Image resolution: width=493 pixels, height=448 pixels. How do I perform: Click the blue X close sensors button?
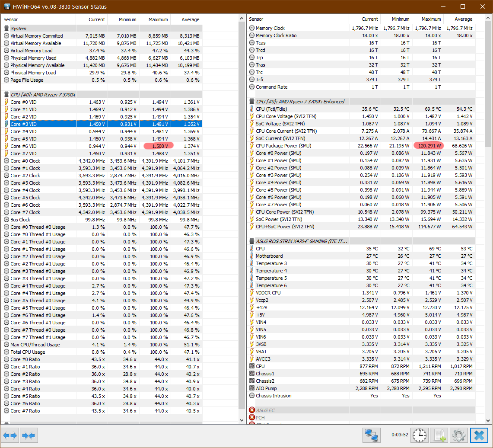click(479, 435)
